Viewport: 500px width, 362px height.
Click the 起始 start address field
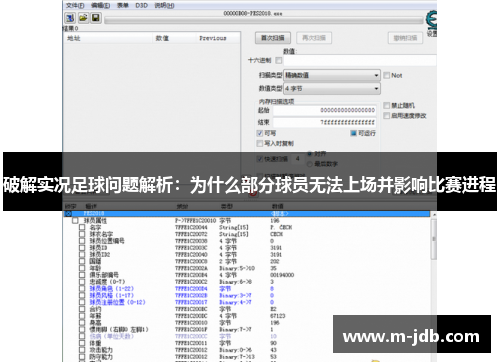[x=325, y=110]
